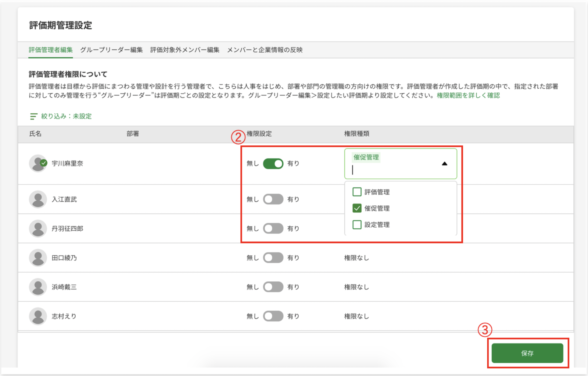This screenshot has width=588, height=376.
Task: Click 志村えり's avatar icon
Action: pyautogui.click(x=38, y=316)
